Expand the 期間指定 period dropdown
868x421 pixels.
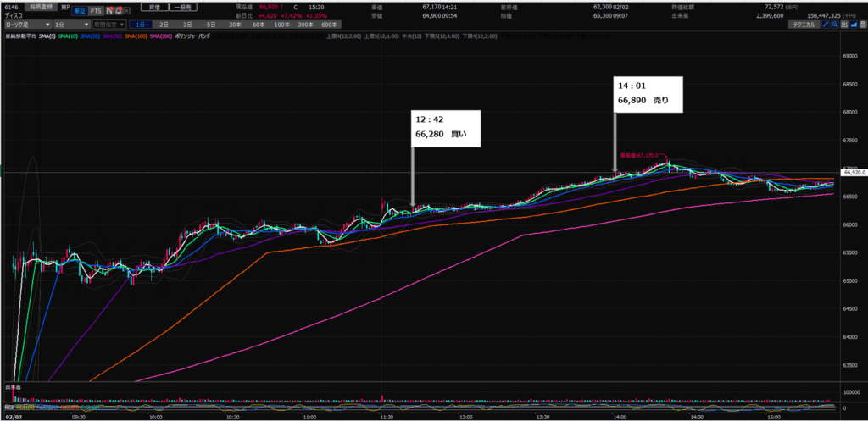point(110,25)
